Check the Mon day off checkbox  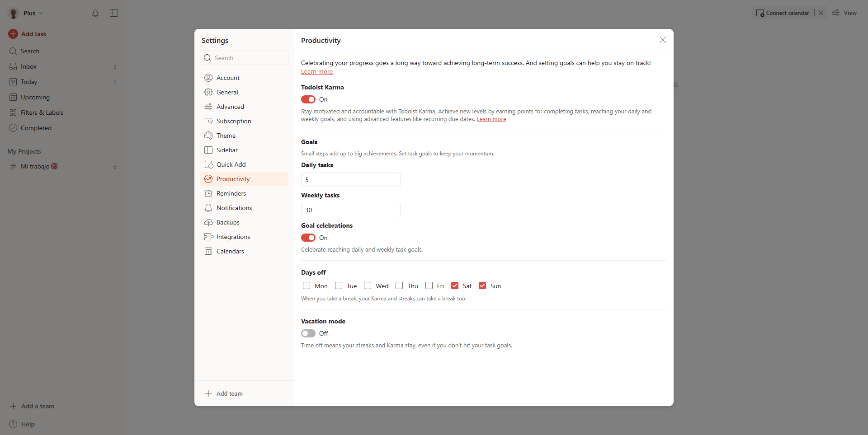pos(307,285)
